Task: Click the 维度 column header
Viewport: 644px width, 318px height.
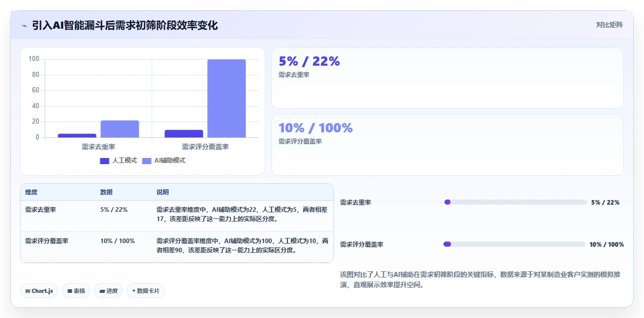Action: [x=31, y=192]
